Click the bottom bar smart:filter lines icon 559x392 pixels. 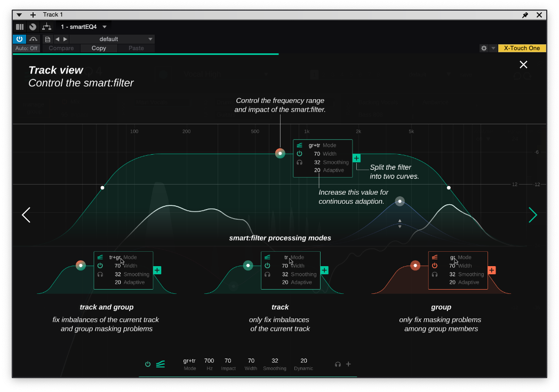161,364
